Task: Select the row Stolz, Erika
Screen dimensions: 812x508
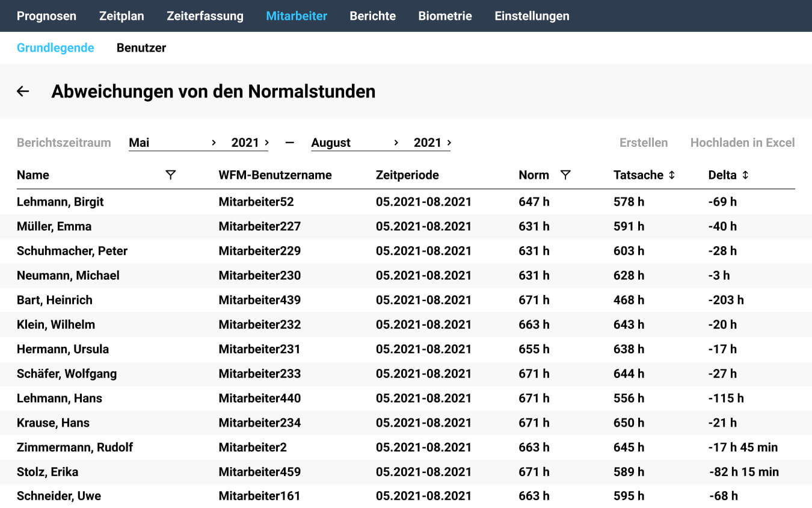Action: [x=406, y=472]
